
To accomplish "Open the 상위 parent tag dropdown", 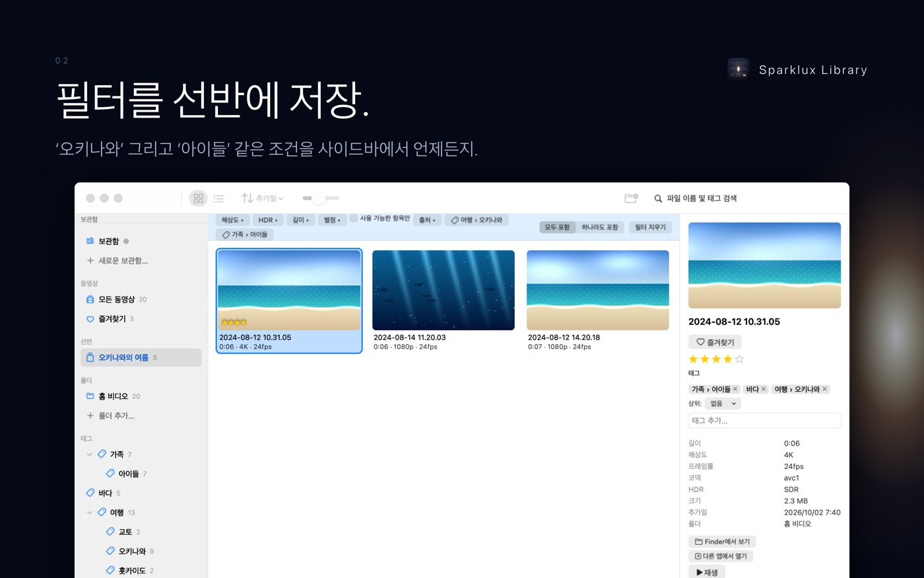I will pyautogui.click(x=723, y=404).
